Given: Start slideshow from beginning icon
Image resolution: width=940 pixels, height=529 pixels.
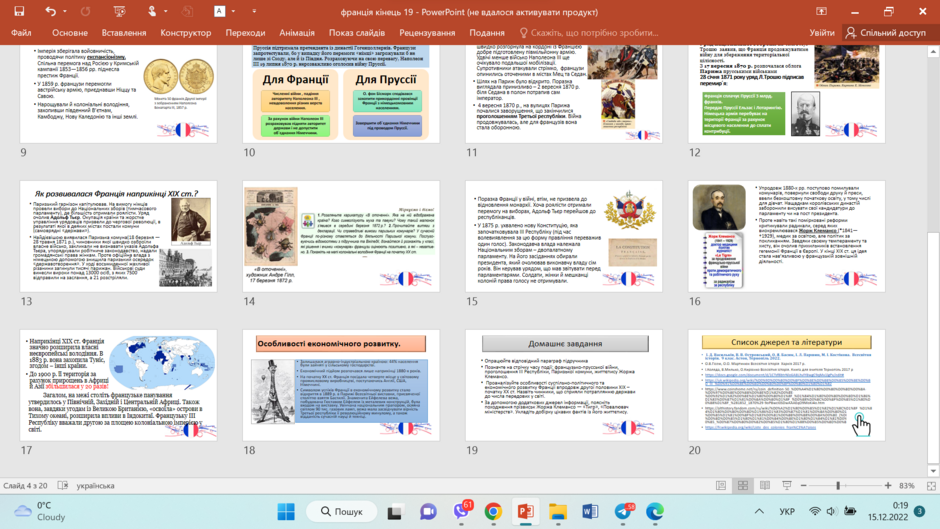Looking at the screenshot, I should point(119,11).
